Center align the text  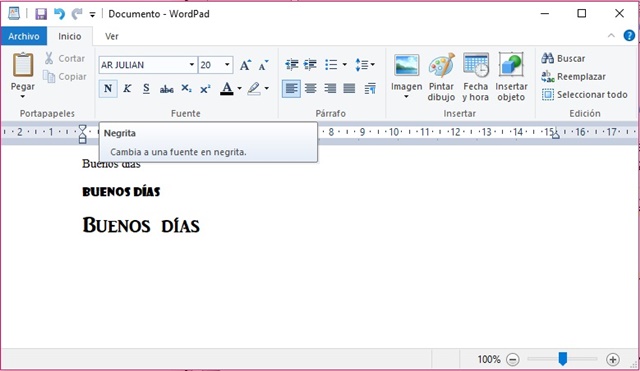[311, 89]
